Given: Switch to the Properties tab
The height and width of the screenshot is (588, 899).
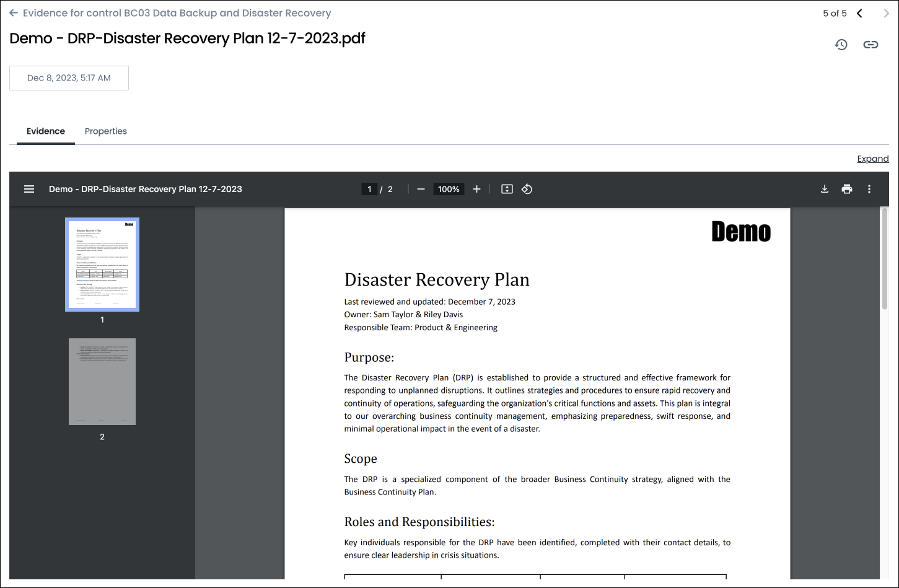Looking at the screenshot, I should point(106,131).
